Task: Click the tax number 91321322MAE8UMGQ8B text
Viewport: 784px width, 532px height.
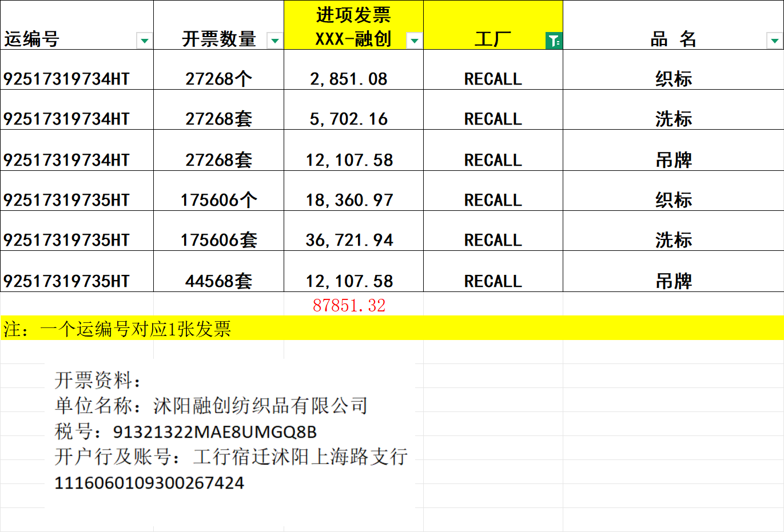Action: 214,432
